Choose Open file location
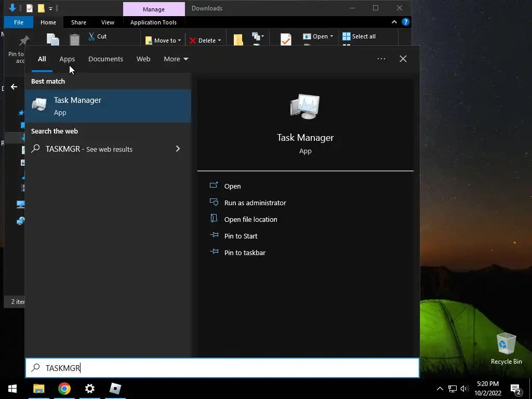Viewport: 532px width, 399px height. (251, 220)
